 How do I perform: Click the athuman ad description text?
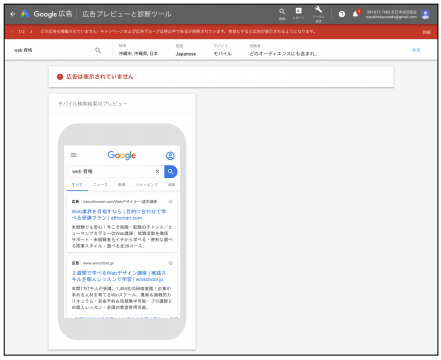pyautogui.click(x=122, y=236)
